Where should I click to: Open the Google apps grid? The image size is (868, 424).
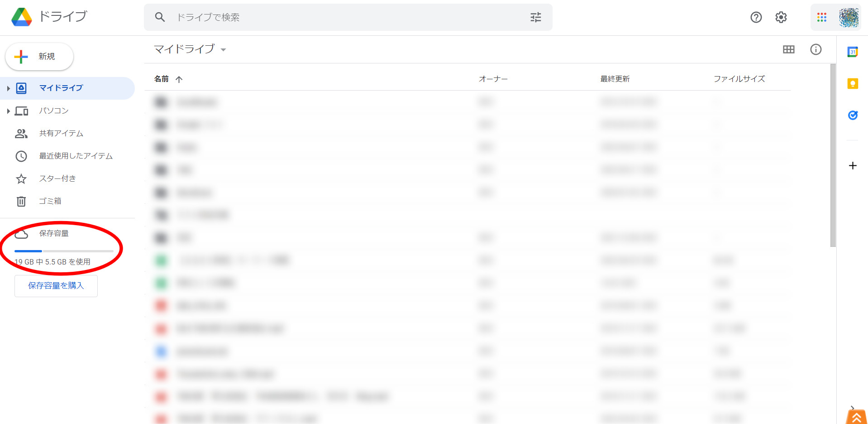click(821, 17)
